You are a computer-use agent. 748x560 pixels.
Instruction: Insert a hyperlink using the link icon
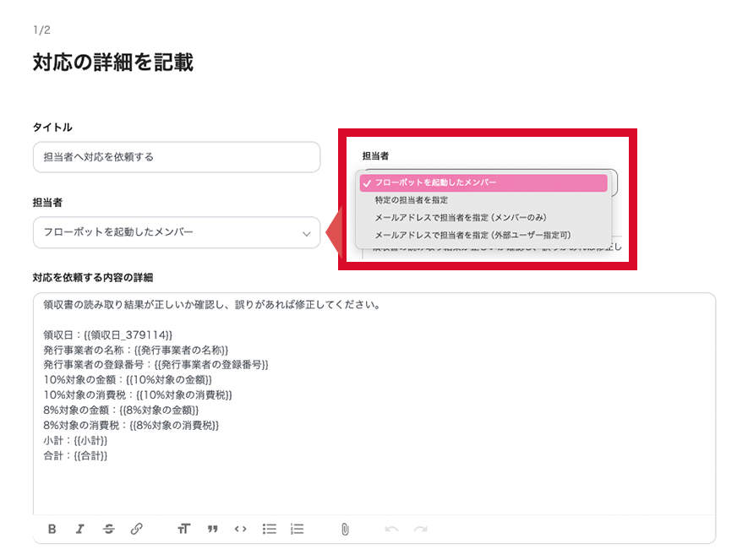coord(137,530)
